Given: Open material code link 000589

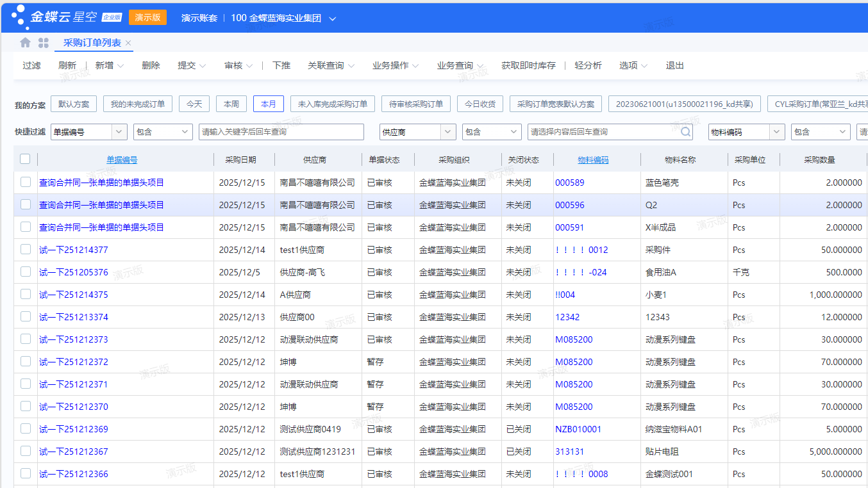Looking at the screenshot, I should click(569, 183).
